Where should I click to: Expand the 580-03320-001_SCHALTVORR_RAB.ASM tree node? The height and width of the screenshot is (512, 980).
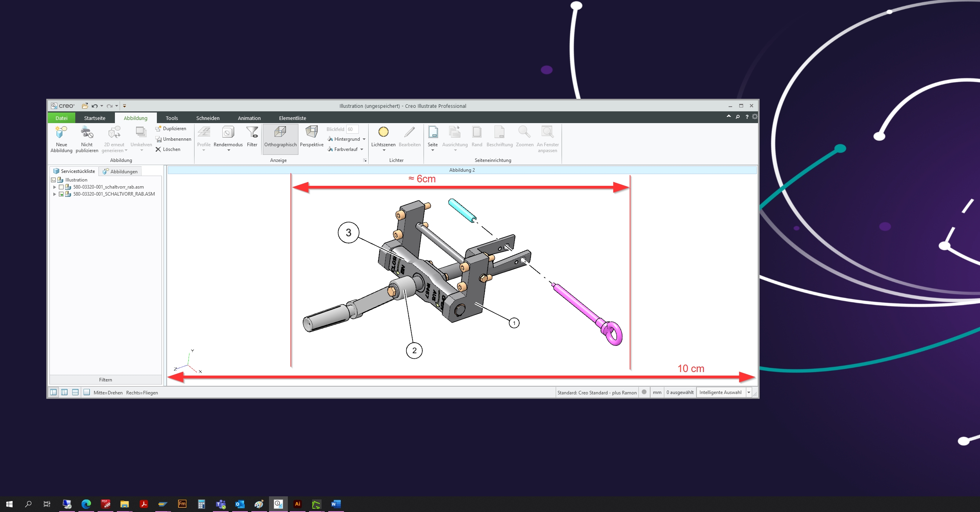[x=55, y=194]
